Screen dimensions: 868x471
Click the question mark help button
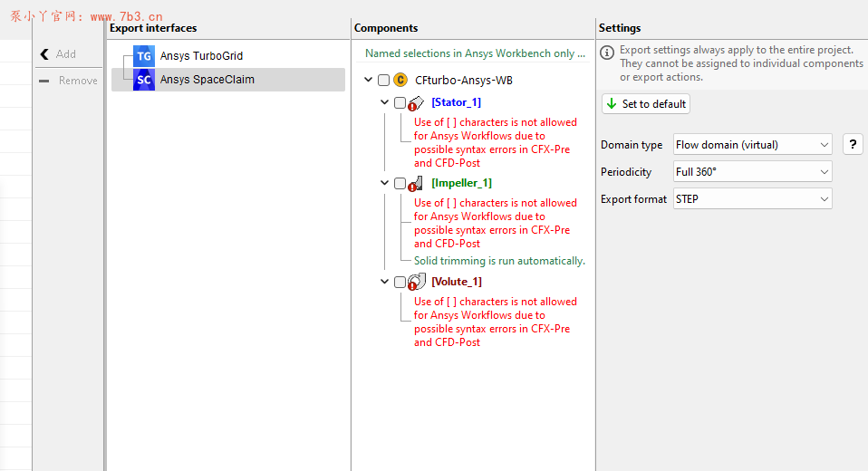852,145
